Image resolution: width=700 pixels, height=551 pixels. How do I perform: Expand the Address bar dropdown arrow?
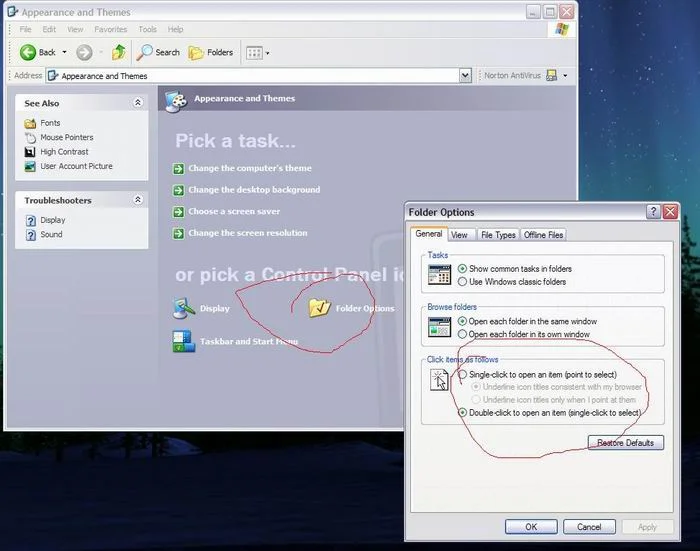tap(465, 76)
